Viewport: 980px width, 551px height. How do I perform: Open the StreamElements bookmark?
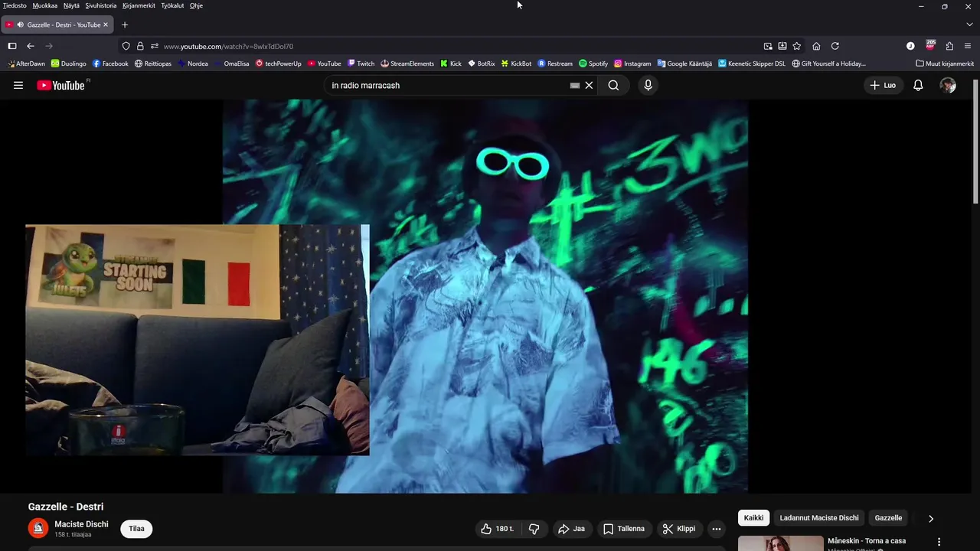407,64
